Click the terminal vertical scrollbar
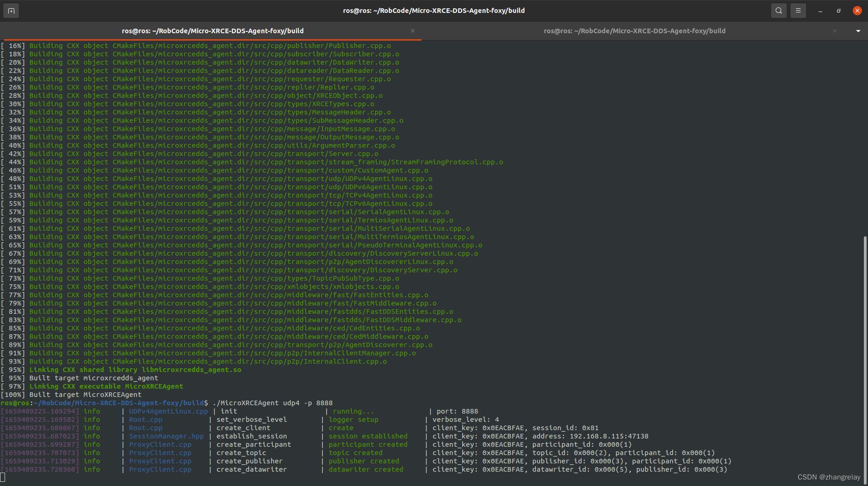 point(865,360)
